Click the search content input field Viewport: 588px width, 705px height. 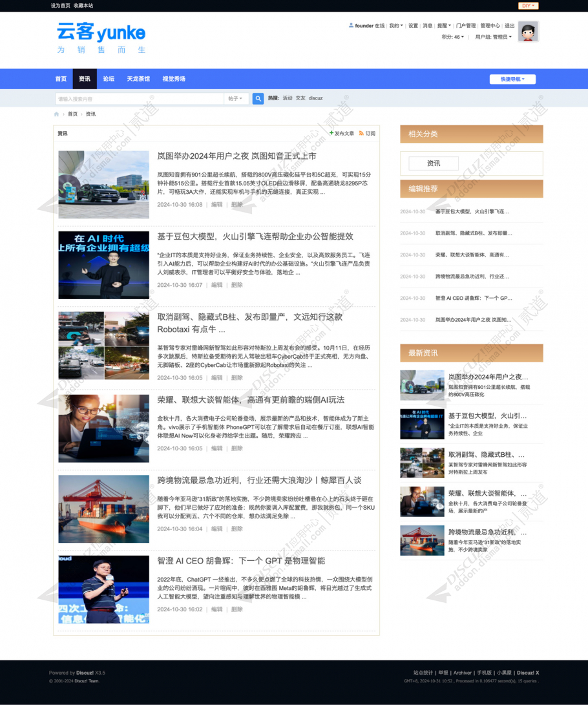[x=140, y=98]
